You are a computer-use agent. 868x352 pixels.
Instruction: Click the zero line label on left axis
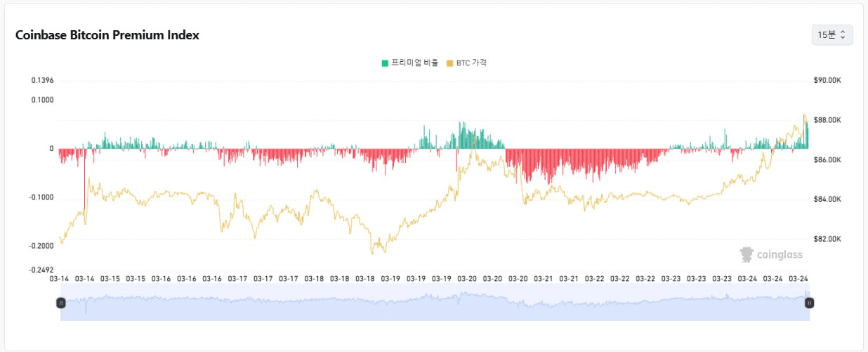click(51, 149)
